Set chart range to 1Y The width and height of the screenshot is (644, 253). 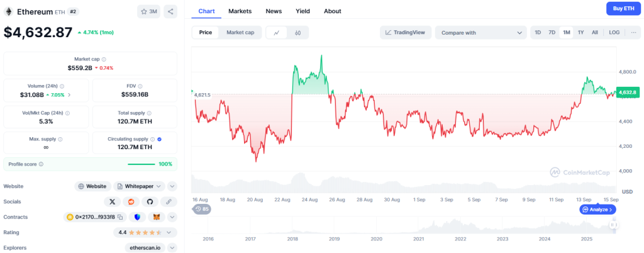[580, 33]
